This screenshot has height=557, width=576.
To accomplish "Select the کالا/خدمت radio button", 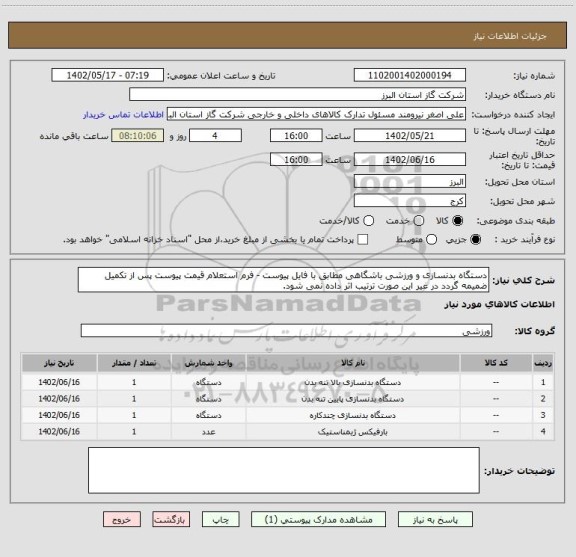I will pyautogui.click(x=368, y=221).
